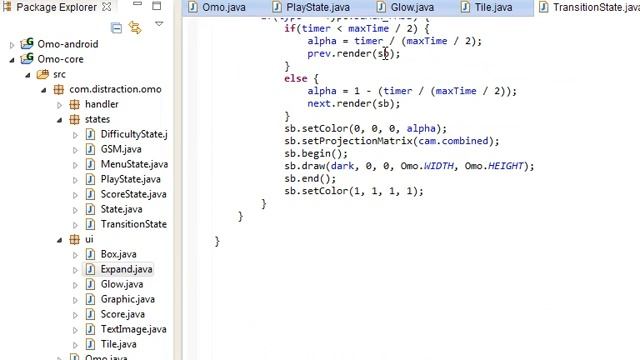
Task: Collapse the src folder arrow
Action: (28, 75)
